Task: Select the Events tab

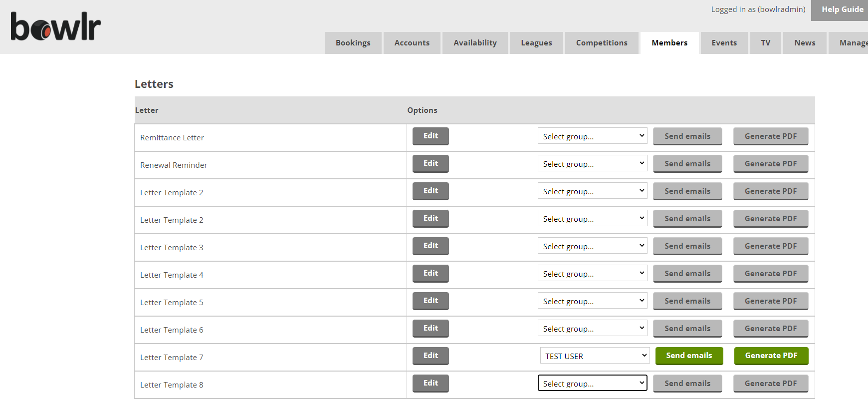Action: (724, 43)
